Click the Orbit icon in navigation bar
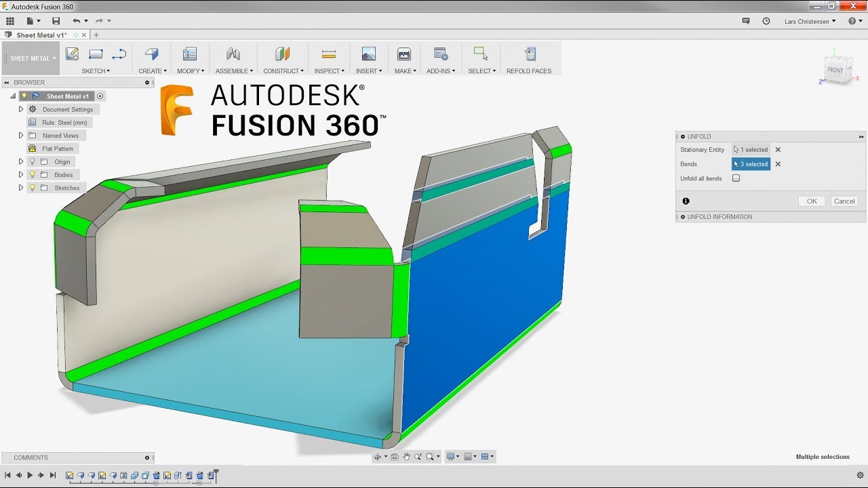This screenshot has height=488, width=868. tap(379, 457)
